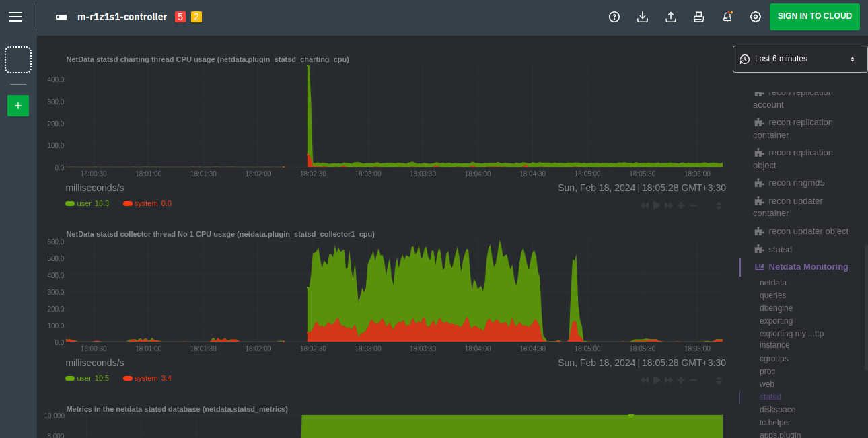The width and height of the screenshot is (868, 438).
Task: Open the help question mark icon
Action: click(614, 17)
